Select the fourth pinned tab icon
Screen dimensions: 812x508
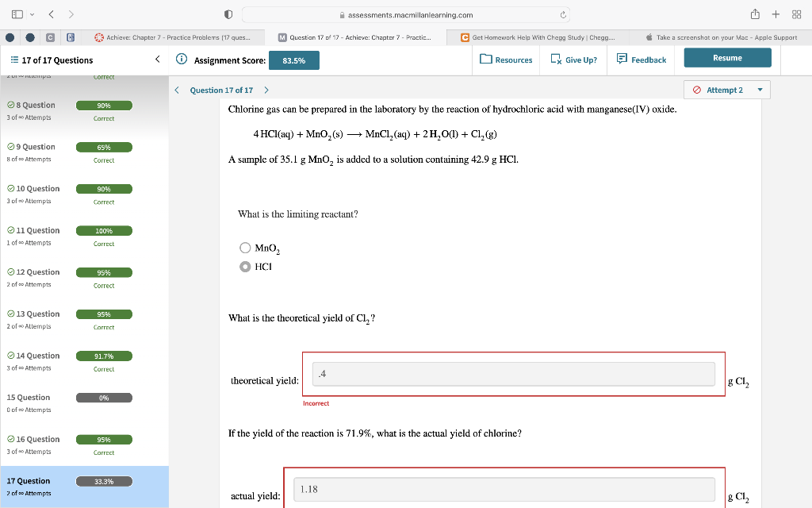pyautogui.click(x=71, y=37)
